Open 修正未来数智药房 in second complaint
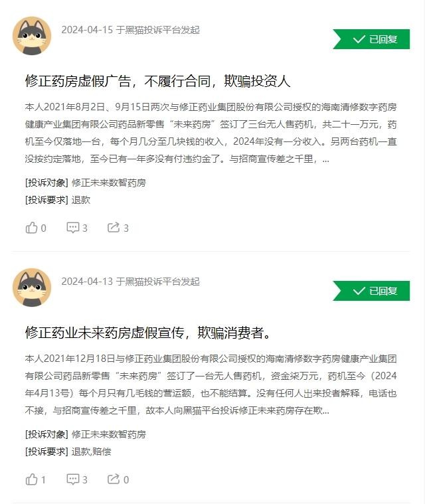 109,434
